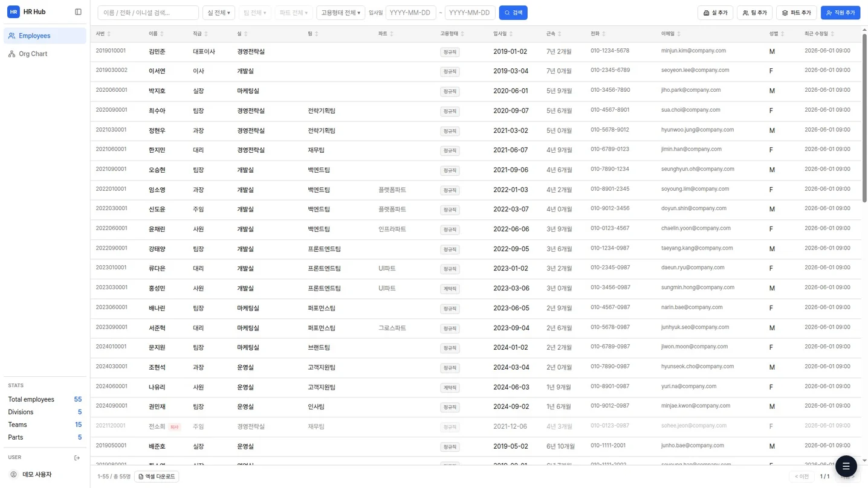Screen dimensions: 868x488
Task: Sort table by 파트 column
Action: click(x=386, y=34)
